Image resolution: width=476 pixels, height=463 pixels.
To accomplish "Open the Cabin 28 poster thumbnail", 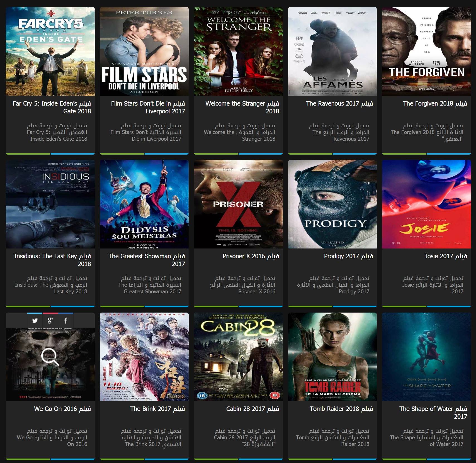I will (238, 357).
